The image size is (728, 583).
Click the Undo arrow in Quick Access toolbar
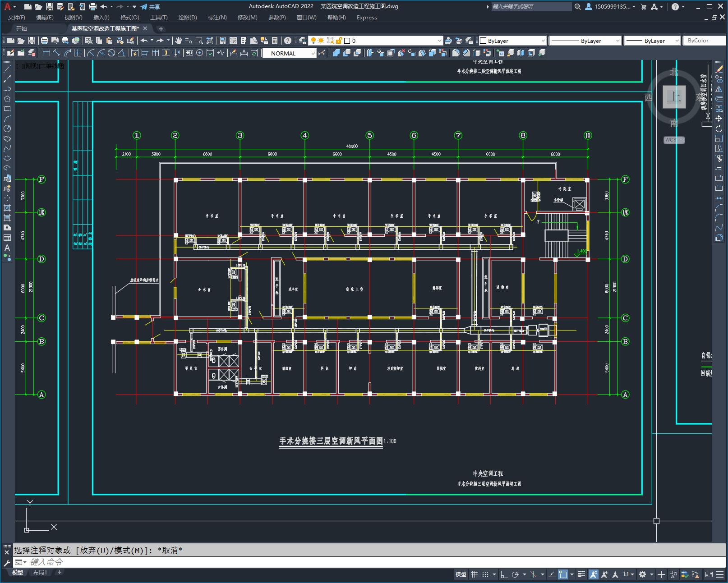click(104, 7)
